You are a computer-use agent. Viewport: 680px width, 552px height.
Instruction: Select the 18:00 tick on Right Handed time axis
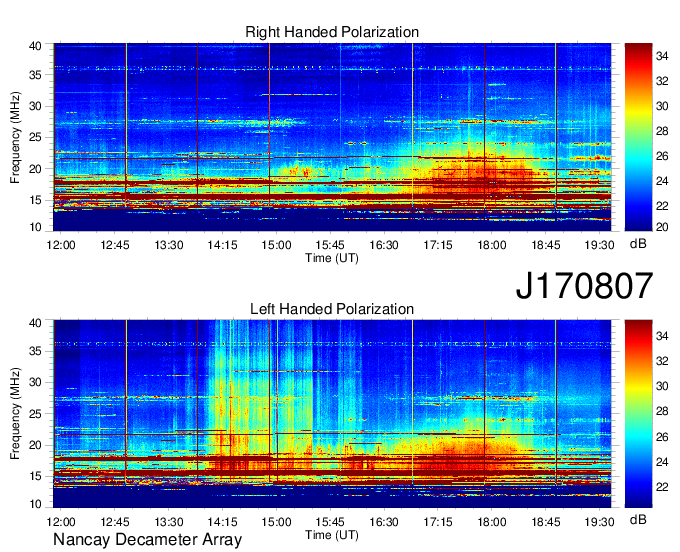(492, 245)
